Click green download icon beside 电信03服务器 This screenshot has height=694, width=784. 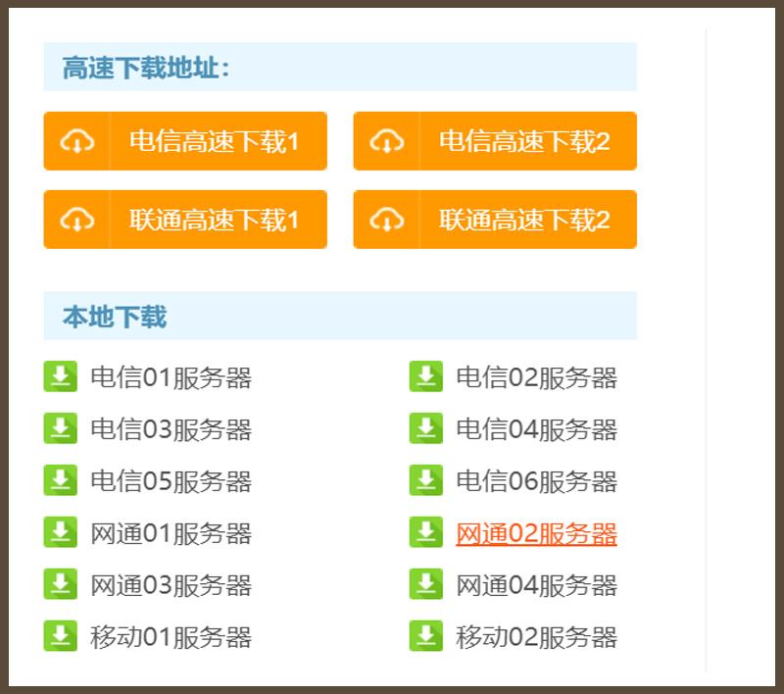coord(61,428)
